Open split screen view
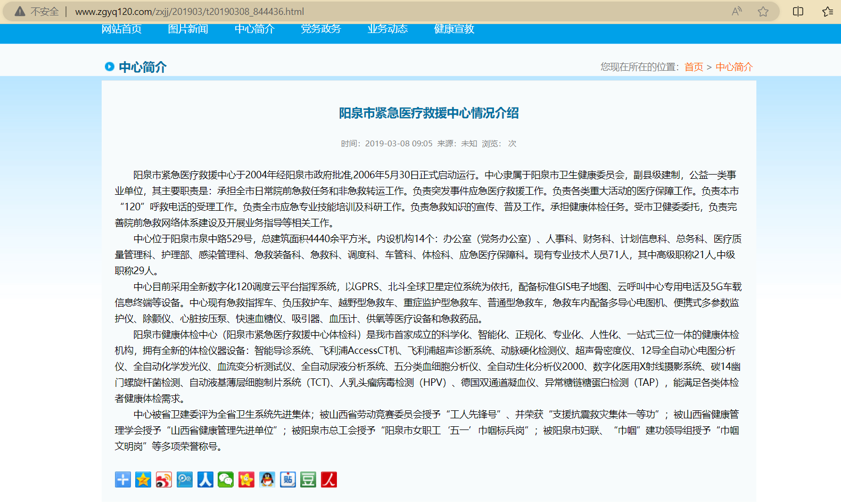 798,11
